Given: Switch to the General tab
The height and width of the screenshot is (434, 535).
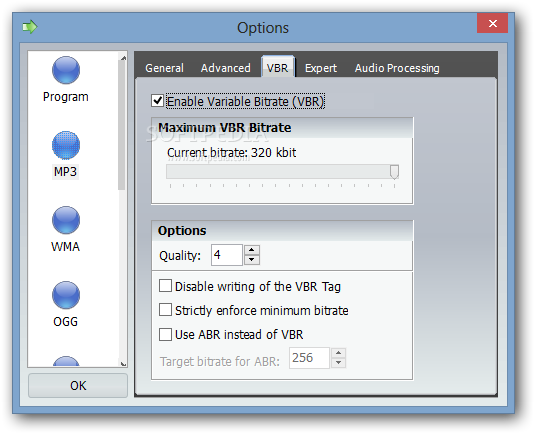Looking at the screenshot, I should tap(164, 68).
